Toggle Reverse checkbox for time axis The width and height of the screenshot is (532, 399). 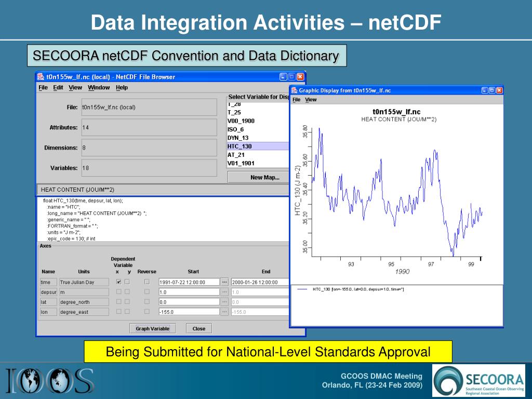[147, 282]
